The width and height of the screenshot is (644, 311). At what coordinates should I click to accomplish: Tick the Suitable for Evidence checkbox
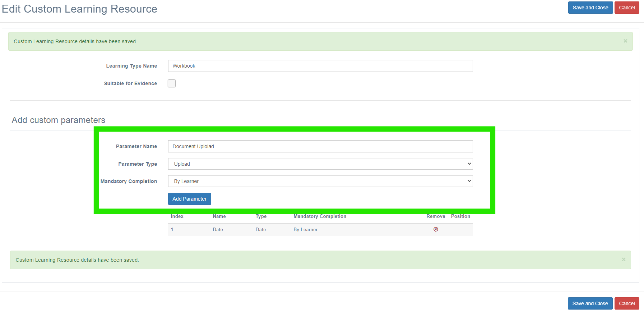pyautogui.click(x=172, y=83)
